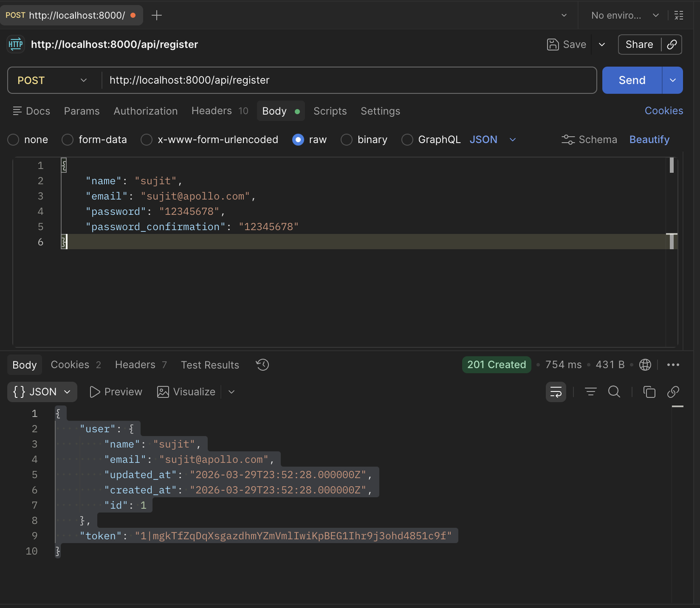Image resolution: width=700 pixels, height=608 pixels.
Task: Copy response link icon
Action: pos(673,392)
